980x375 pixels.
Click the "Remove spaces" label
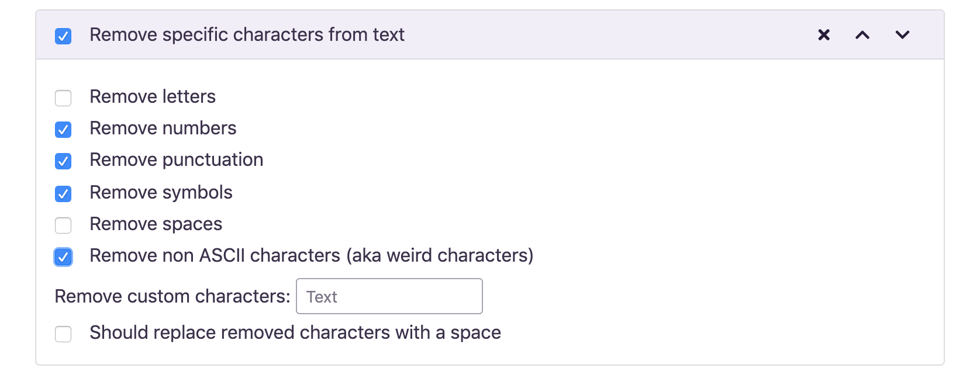pos(156,224)
